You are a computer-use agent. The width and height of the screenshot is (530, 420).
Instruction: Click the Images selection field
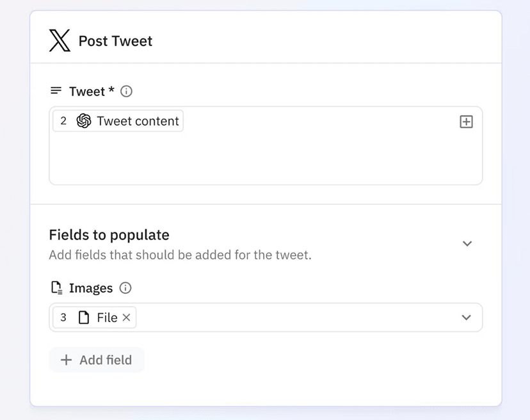(x=266, y=318)
